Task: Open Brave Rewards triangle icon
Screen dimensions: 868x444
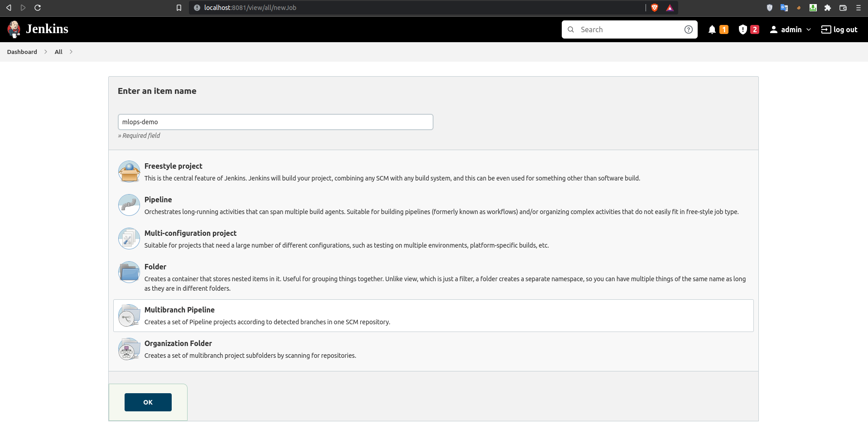Action: click(x=670, y=8)
